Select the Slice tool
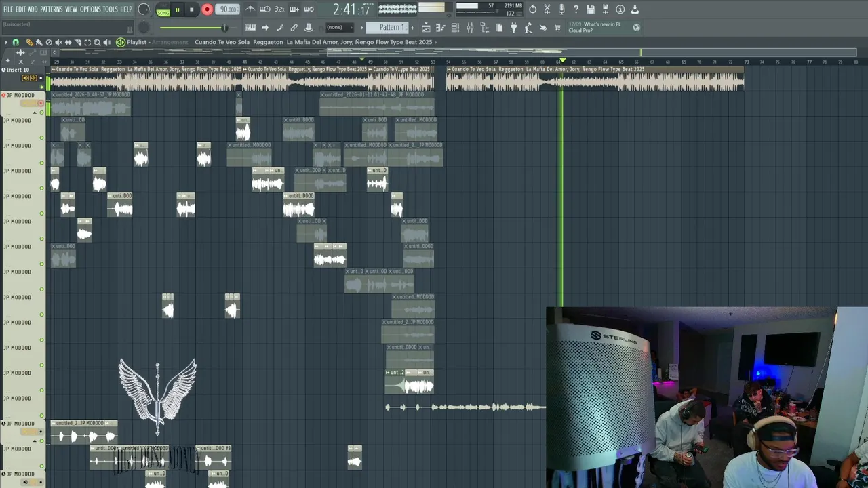 pos(78,42)
